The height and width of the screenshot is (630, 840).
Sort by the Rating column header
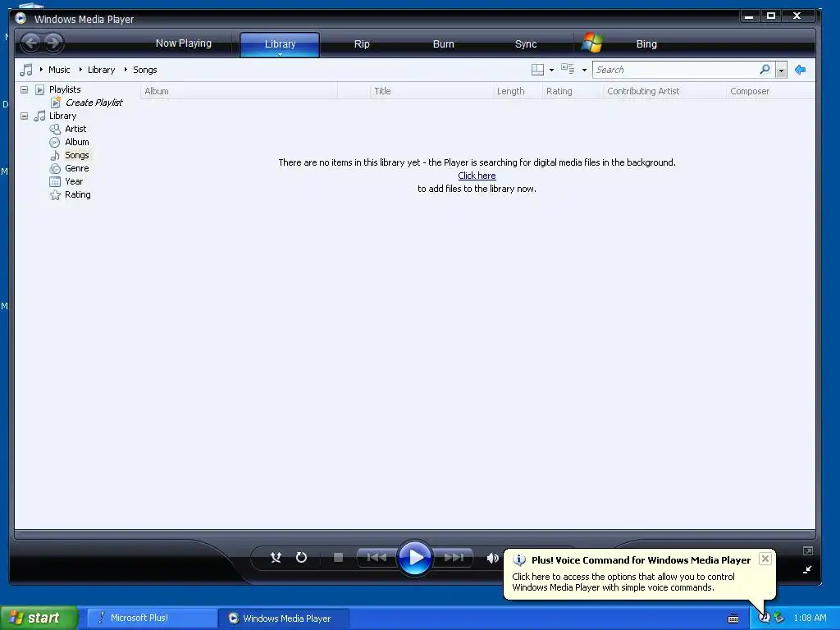click(573, 91)
